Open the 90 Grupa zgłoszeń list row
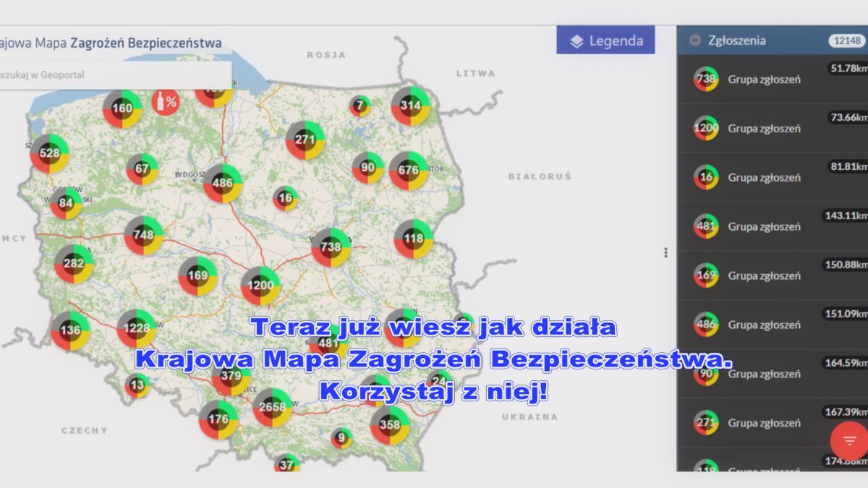The height and width of the screenshot is (488, 868). [x=773, y=374]
